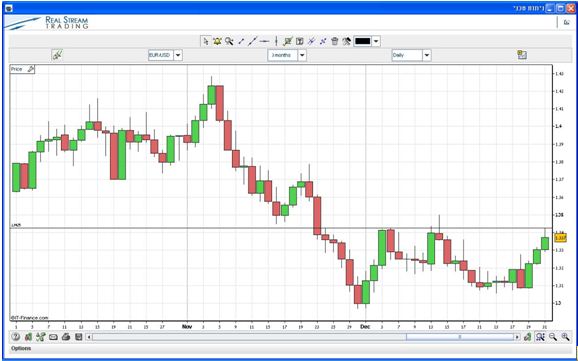578x361 pixels.
Task: Select the magnifier zoom tool in top toolbar
Action: point(229,41)
